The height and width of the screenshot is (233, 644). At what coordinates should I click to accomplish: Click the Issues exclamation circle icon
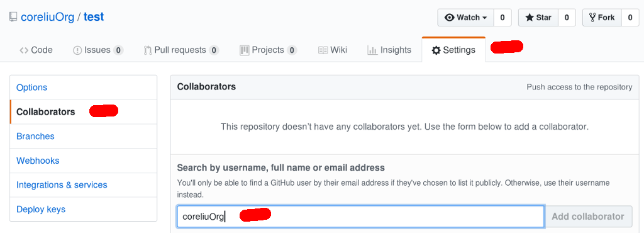coord(77,50)
